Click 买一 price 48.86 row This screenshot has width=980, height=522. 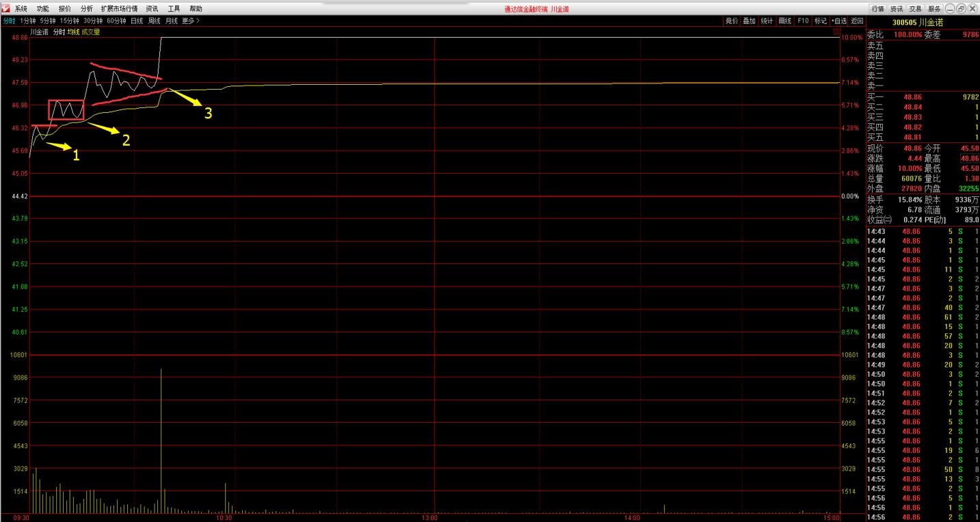[923, 98]
